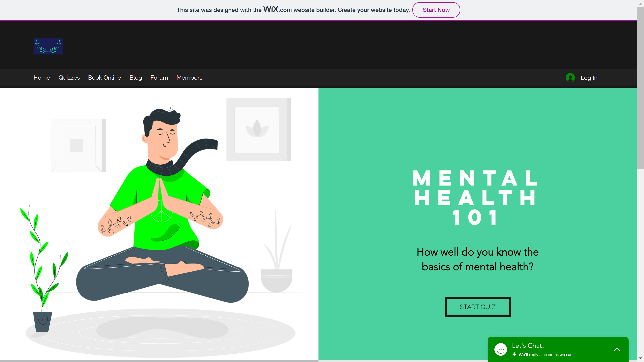Navigate to the Blog page
Screen dimensions: 644x362
(x=136, y=78)
